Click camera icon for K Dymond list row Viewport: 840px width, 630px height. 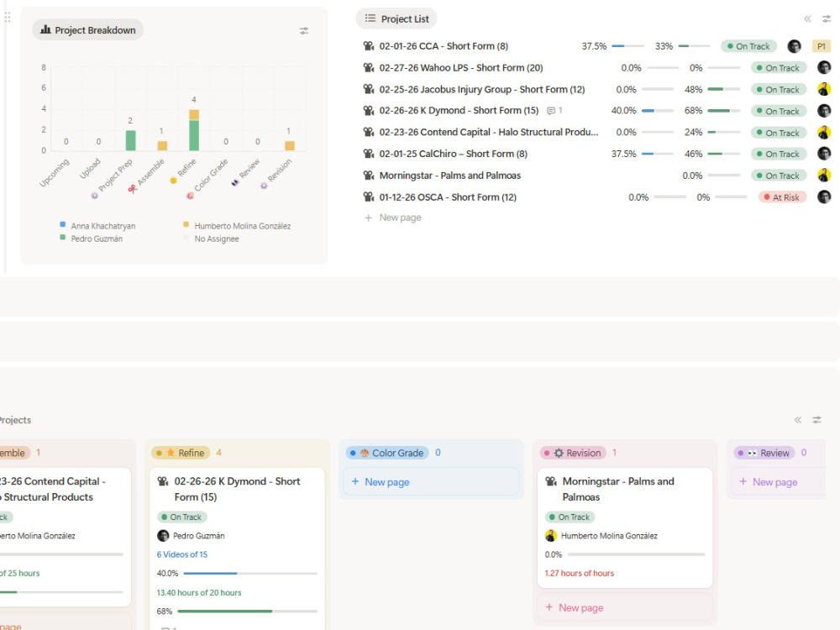[369, 110]
